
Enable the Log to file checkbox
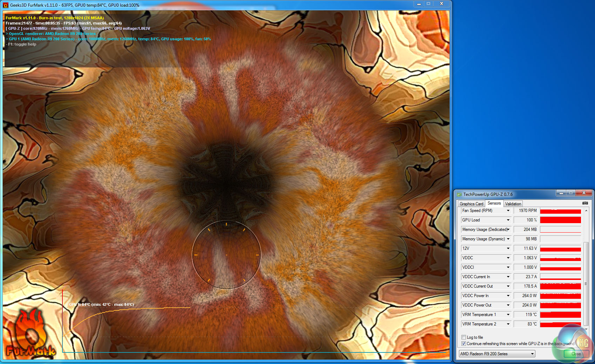click(x=464, y=337)
